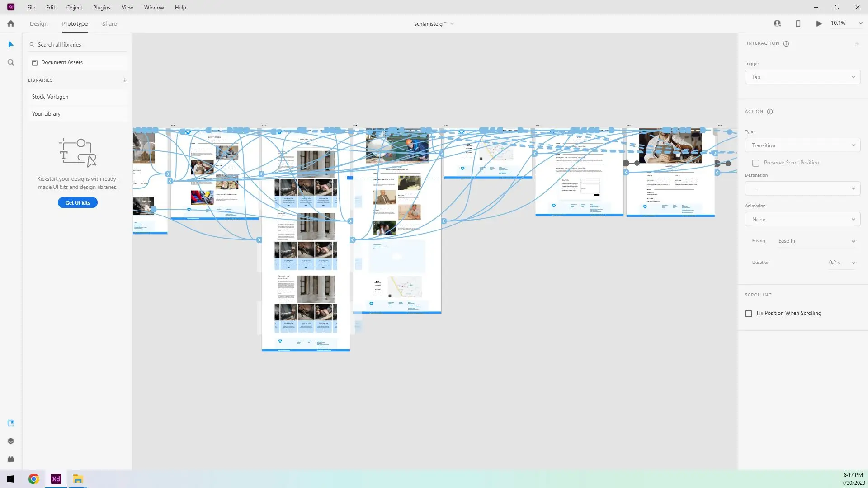The height and width of the screenshot is (488, 868).
Task: Open Stock-Vorlagen library
Action: point(50,97)
